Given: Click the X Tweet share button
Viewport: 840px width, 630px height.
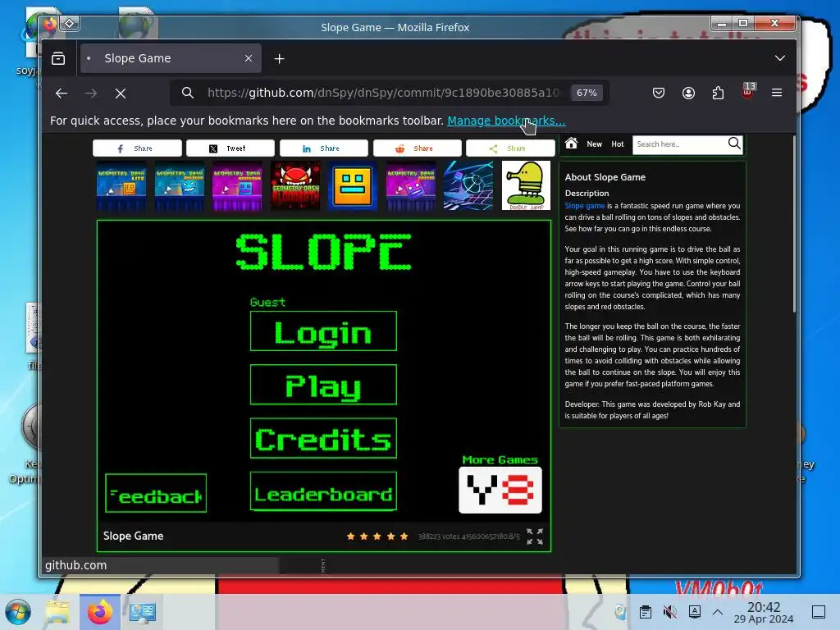Looking at the screenshot, I should [231, 148].
